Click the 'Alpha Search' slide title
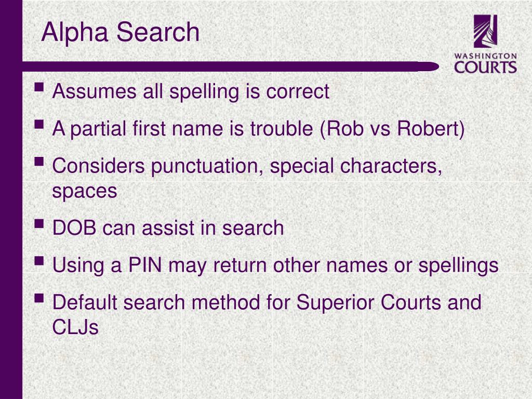The width and height of the screenshot is (532, 399). (x=120, y=33)
